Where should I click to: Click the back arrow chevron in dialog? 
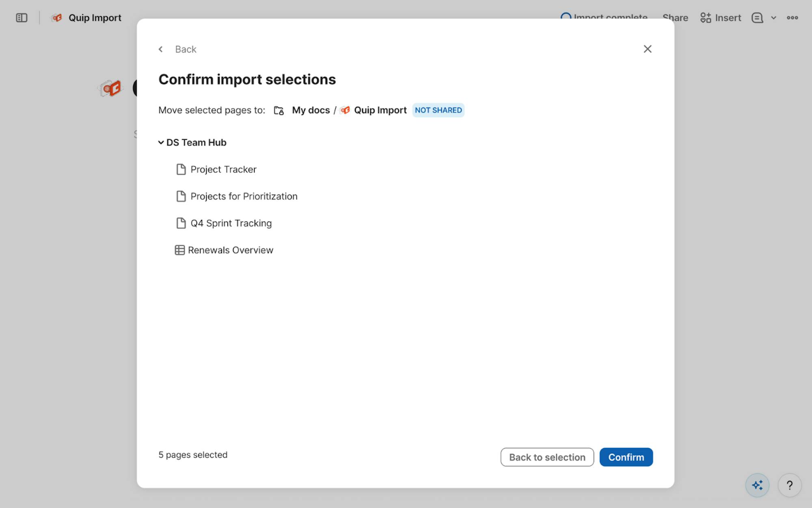tap(161, 49)
